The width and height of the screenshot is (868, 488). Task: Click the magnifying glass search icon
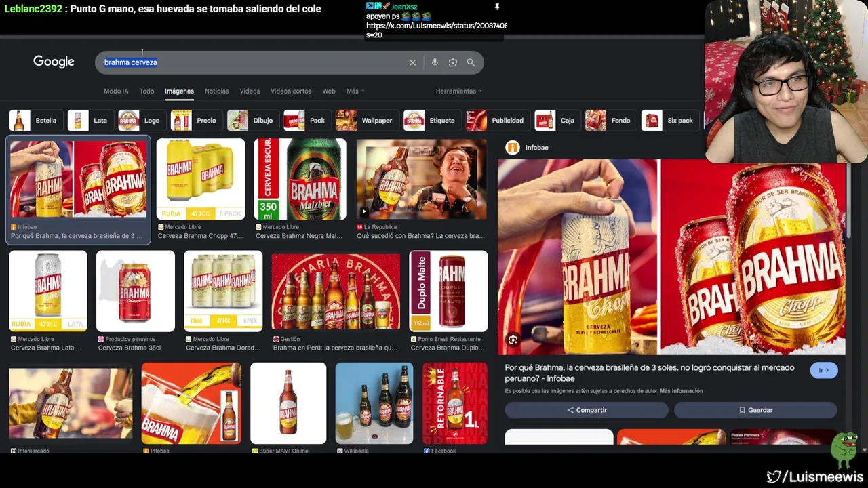click(x=471, y=62)
